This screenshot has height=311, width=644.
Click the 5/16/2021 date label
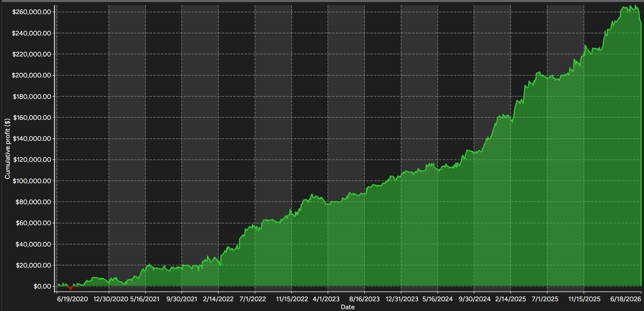click(x=145, y=299)
